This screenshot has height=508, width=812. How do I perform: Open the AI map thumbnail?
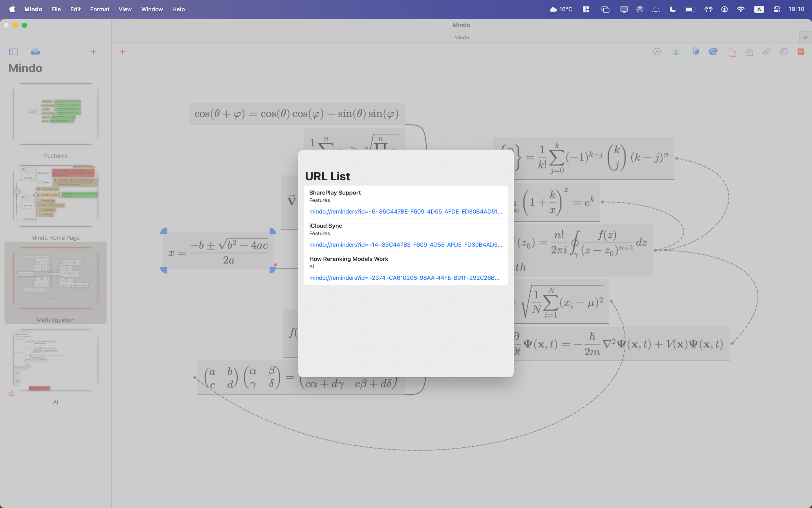[55, 360]
